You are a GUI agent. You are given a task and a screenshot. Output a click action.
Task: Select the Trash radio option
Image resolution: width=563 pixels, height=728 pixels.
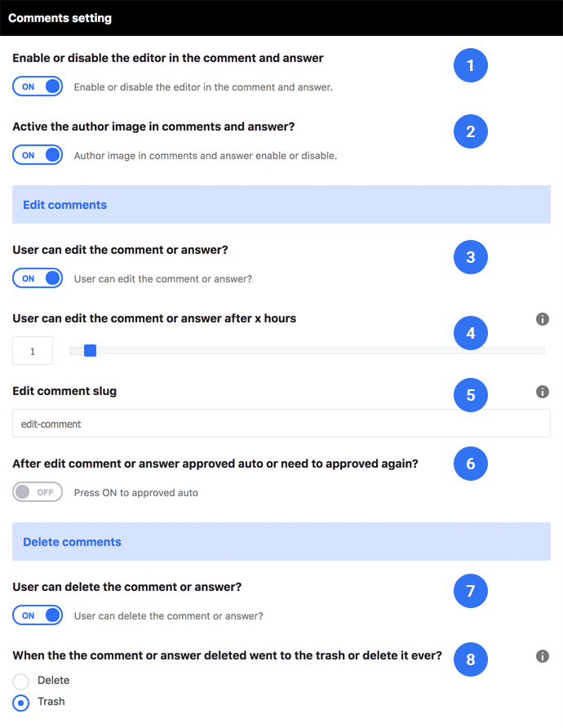coord(21,703)
